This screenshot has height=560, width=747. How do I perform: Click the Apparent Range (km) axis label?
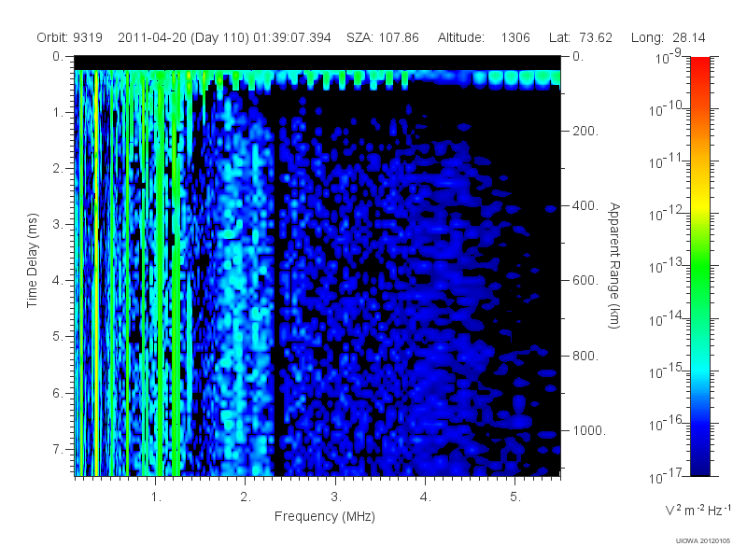614,265
